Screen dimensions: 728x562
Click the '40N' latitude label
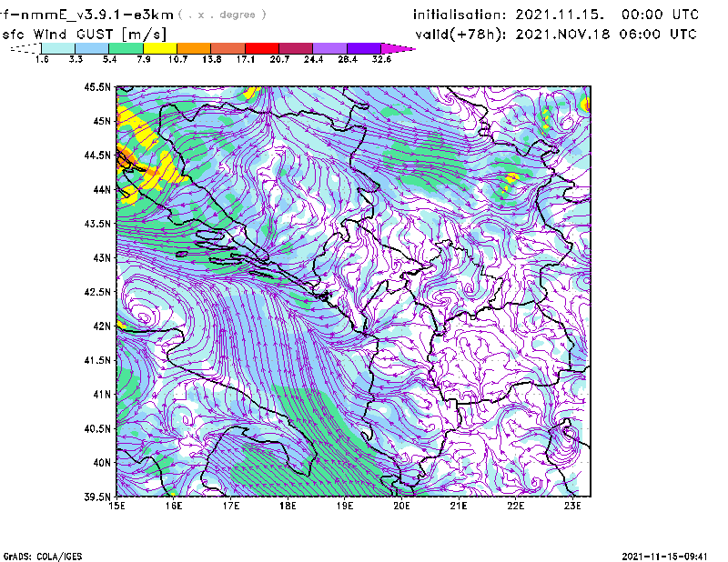102,463
